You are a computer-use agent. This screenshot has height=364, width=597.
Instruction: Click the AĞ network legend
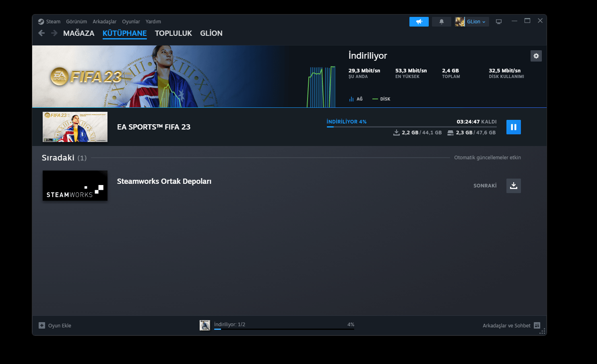click(x=356, y=99)
